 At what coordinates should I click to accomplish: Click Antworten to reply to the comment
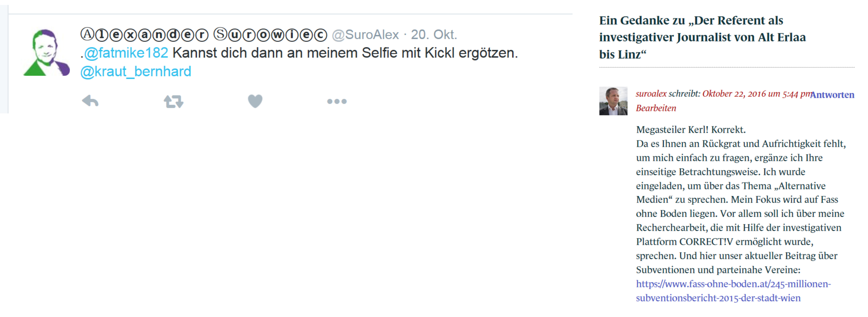pyautogui.click(x=832, y=95)
